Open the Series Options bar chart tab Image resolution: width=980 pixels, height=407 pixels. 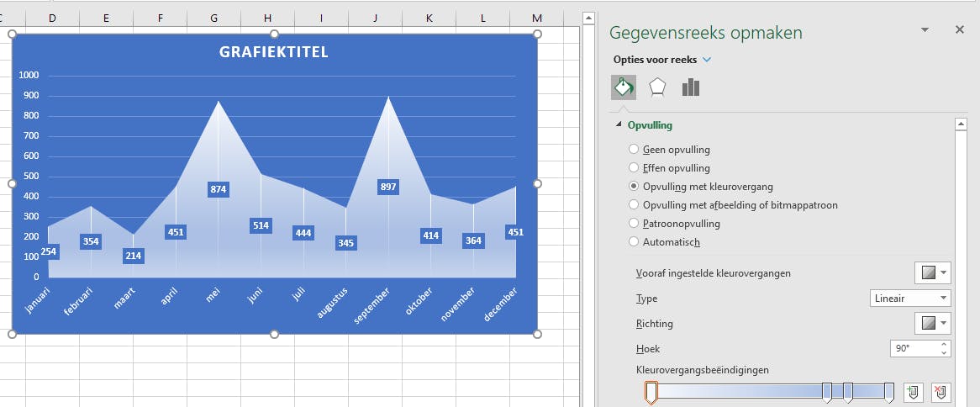point(691,87)
